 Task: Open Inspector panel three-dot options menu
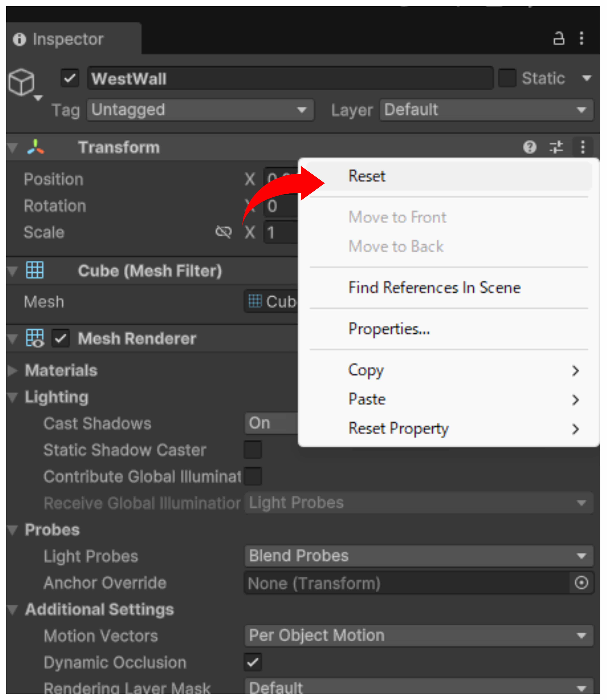click(582, 39)
